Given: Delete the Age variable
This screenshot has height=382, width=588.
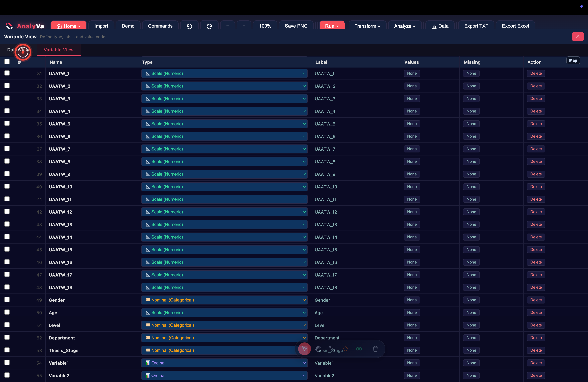Looking at the screenshot, I should pyautogui.click(x=536, y=312).
